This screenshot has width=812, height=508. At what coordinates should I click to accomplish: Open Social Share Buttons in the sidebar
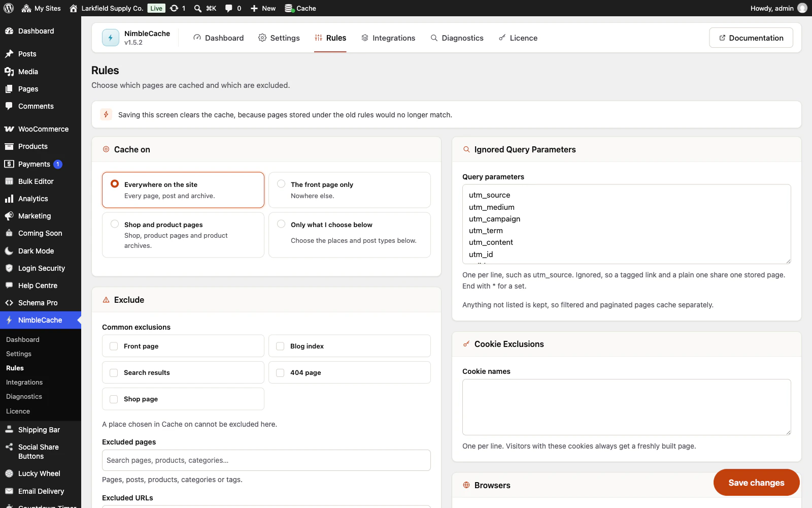coord(41,452)
